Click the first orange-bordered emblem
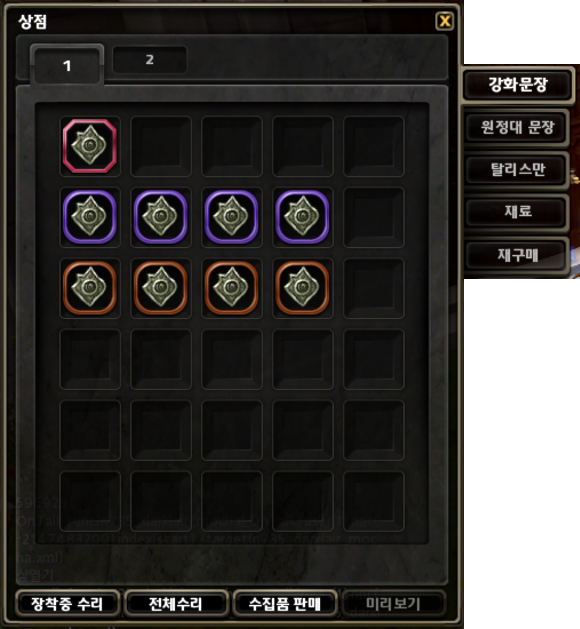Screen dimensions: 580x629 click(x=90, y=288)
